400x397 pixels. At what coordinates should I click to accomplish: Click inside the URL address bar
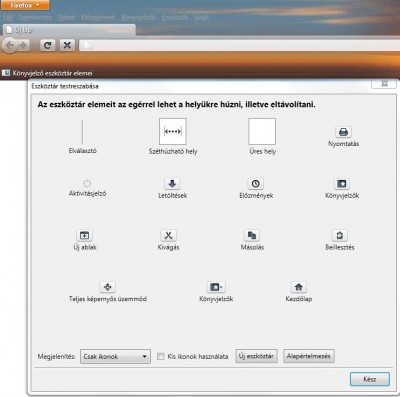coord(239,45)
